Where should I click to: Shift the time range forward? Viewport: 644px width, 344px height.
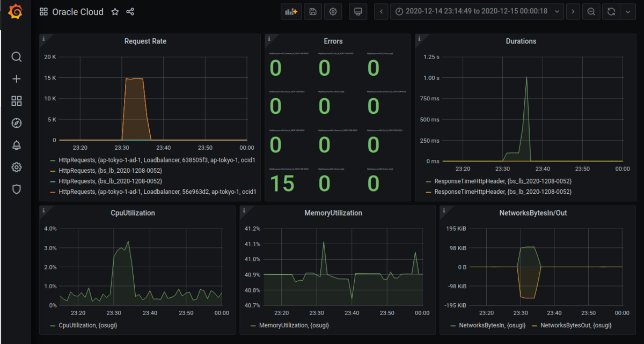click(x=573, y=11)
